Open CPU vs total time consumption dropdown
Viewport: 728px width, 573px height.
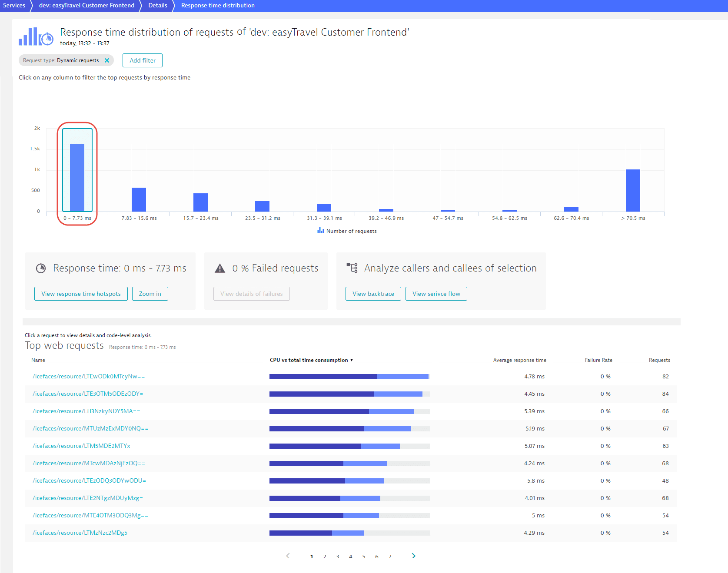311,360
